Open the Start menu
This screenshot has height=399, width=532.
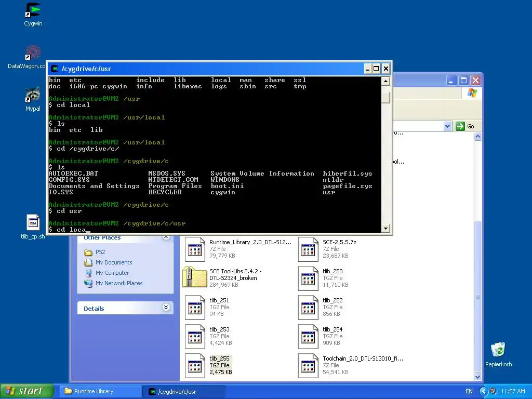tap(27, 391)
